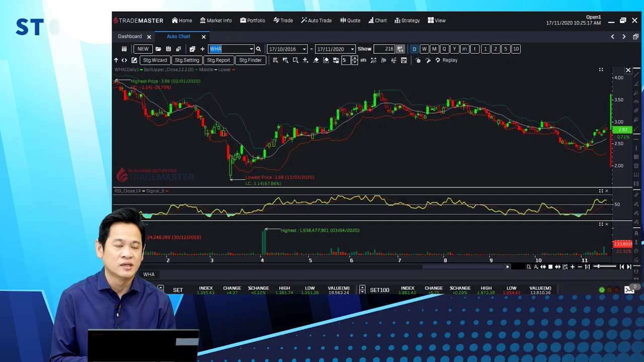This screenshot has height=362, width=644.
Task: Click the open folder icon
Action: (158, 49)
